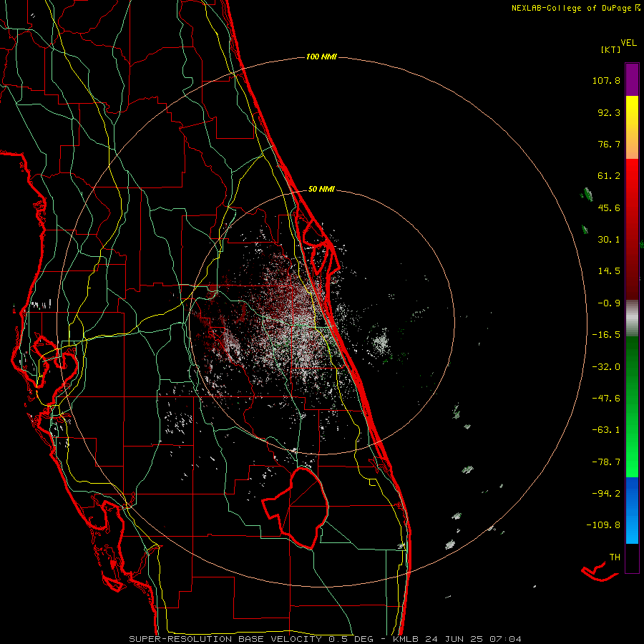Click the 107.8 velocity scale value
Screen dimensions: 644x644
pyautogui.click(x=606, y=80)
